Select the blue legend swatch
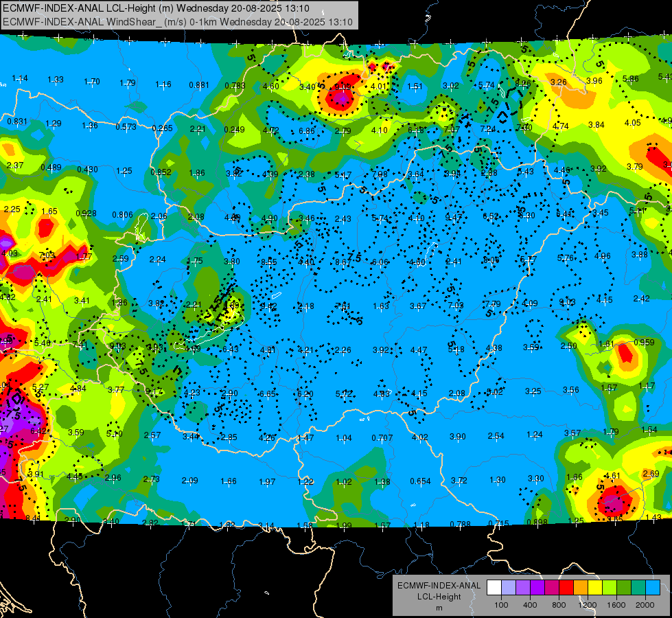The height and width of the screenshot is (618, 672). [653, 588]
